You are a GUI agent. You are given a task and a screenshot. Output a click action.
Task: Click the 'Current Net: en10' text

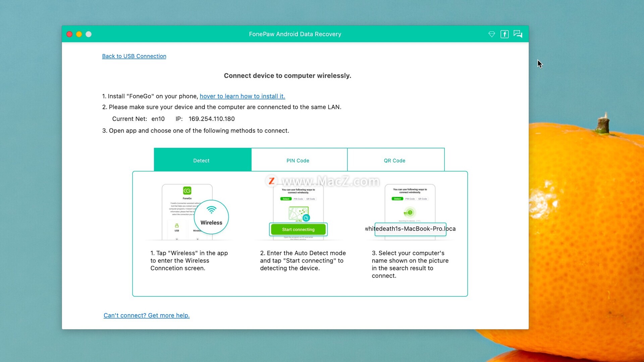(139, 119)
